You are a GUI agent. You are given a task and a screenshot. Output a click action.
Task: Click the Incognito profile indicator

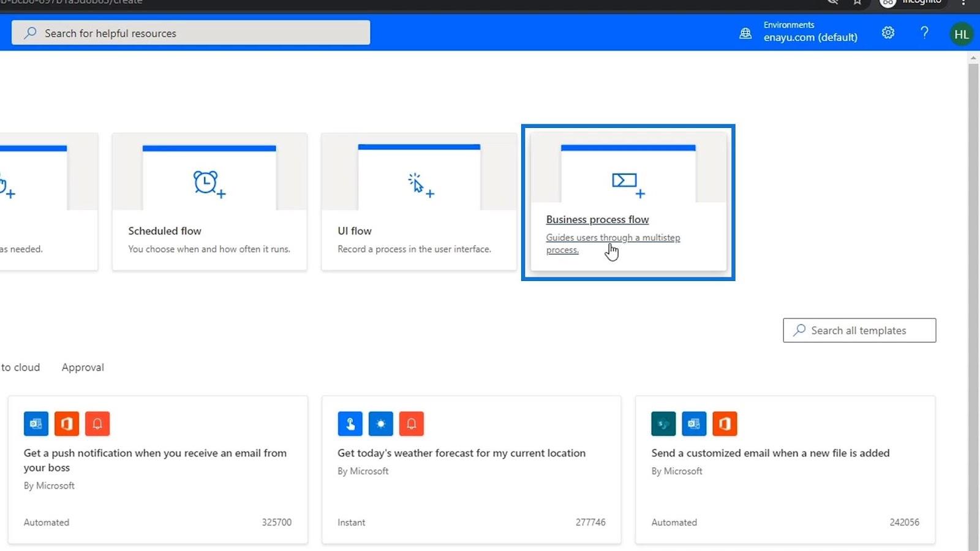click(x=913, y=2)
